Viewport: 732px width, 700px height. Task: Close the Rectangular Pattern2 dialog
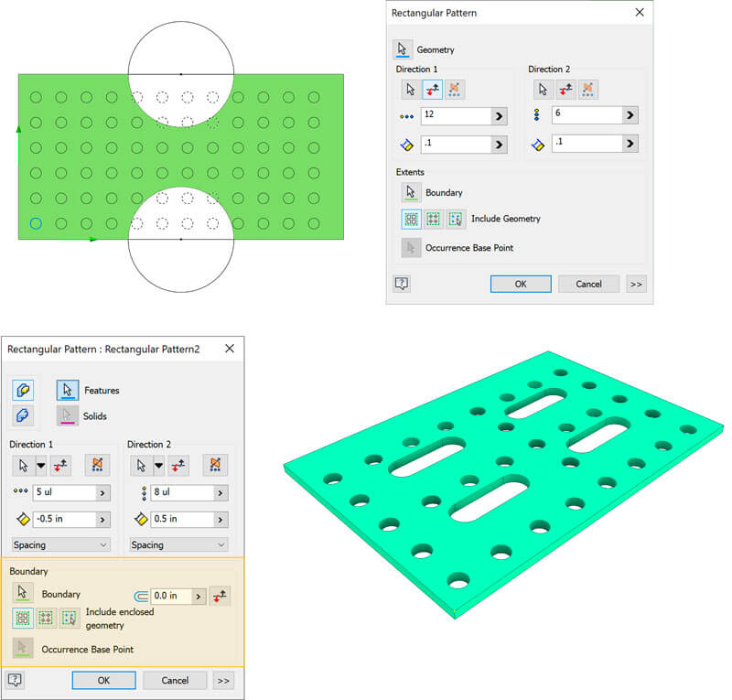(230, 349)
